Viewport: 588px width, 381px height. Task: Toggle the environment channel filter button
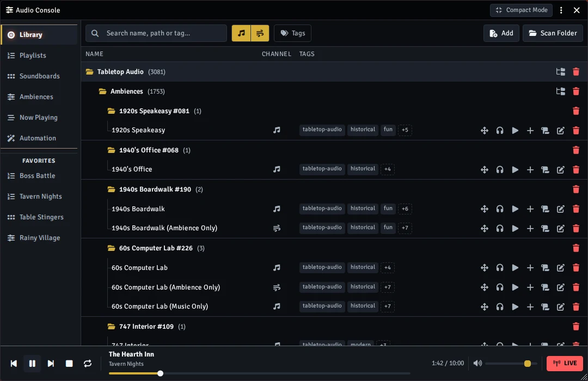[260, 33]
